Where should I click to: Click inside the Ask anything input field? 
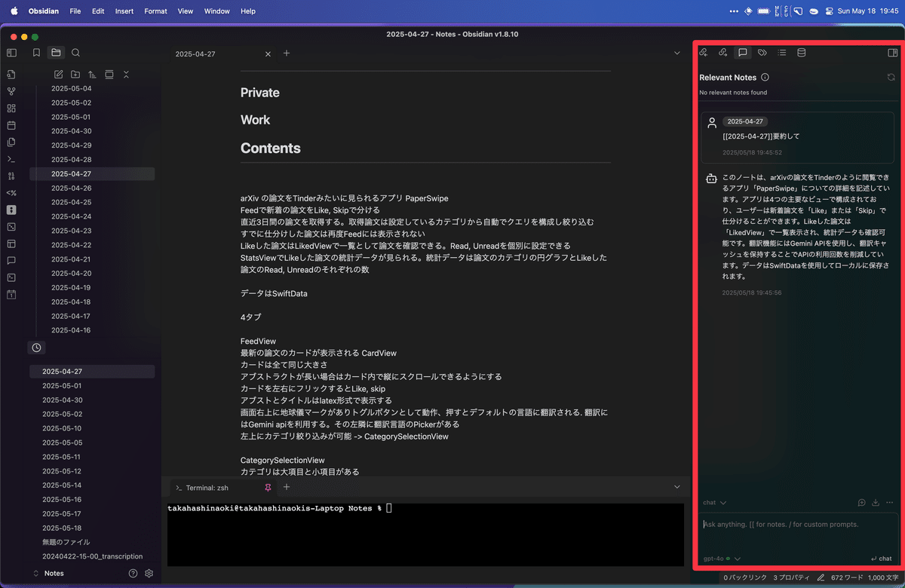pos(792,528)
